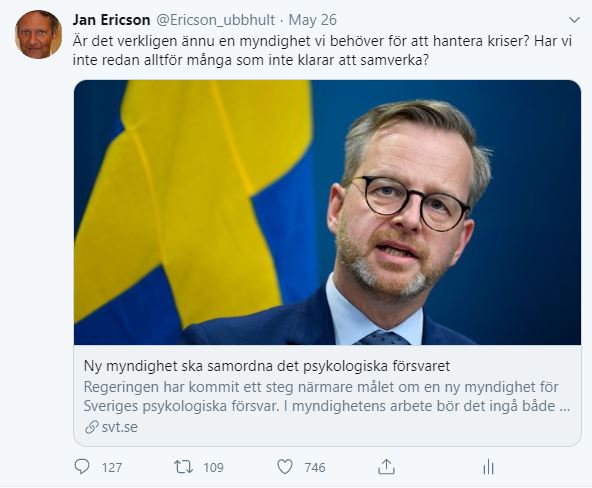Click the 109 retweets count

click(x=214, y=468)
